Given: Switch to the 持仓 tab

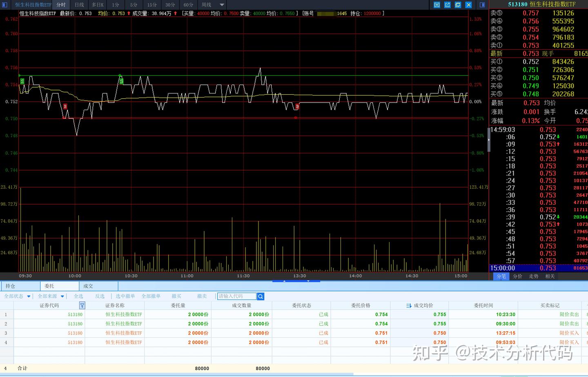Looking at the screenshot, I should click(10, 286).
